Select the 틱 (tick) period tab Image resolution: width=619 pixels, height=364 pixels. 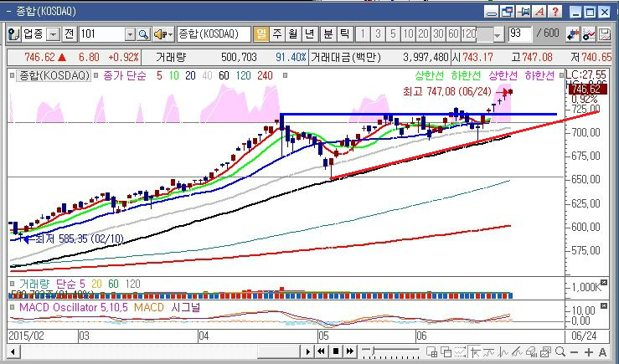coord(344,34)
